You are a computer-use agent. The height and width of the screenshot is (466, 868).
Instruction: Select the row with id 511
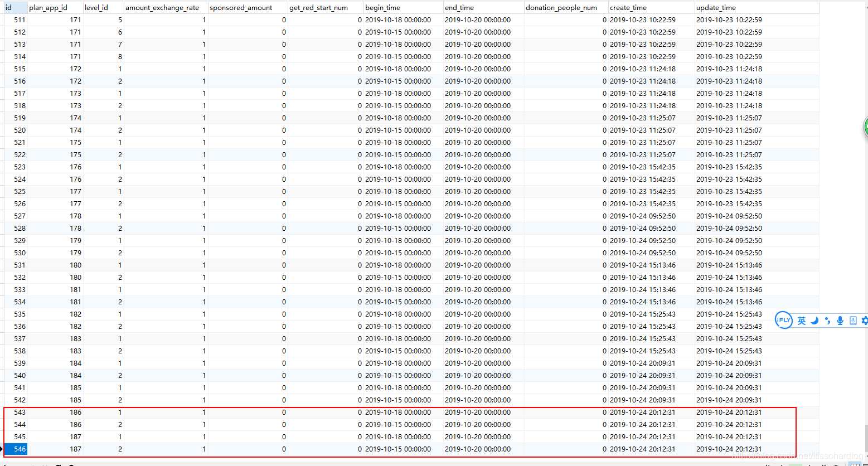click(x=411, y=20)
